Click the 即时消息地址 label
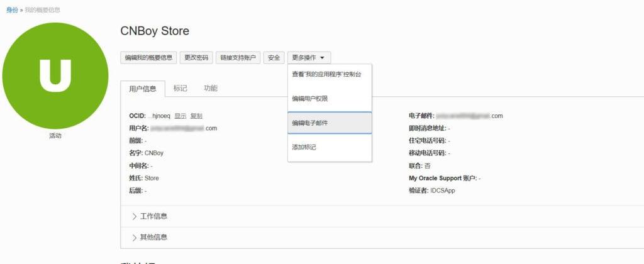This screenshot has height=264, width=644. point(428,128)
